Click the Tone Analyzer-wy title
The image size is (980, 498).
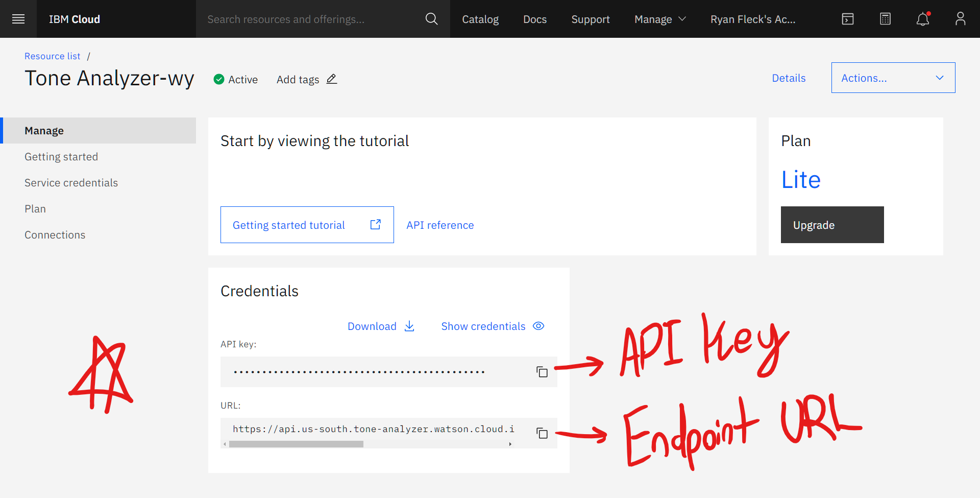click(x=109, y=78)
